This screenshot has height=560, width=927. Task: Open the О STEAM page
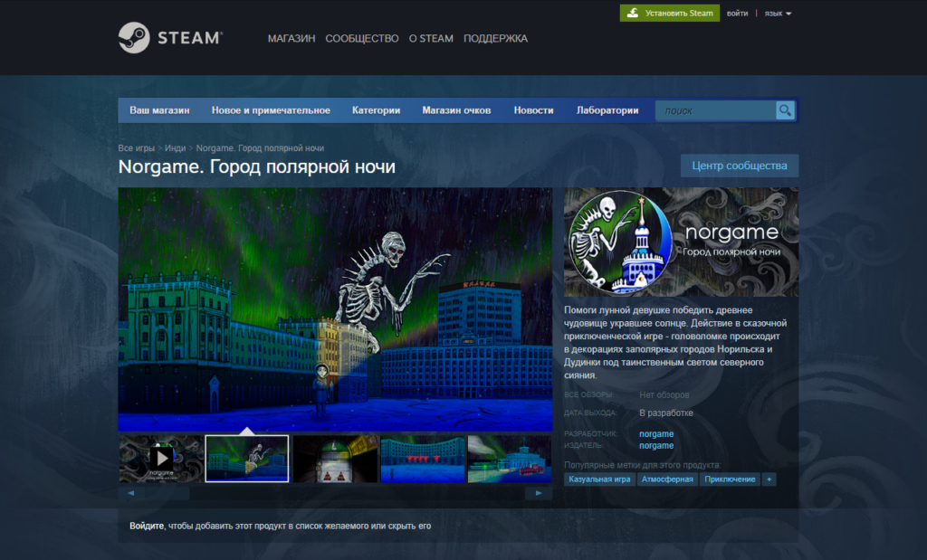431,38
